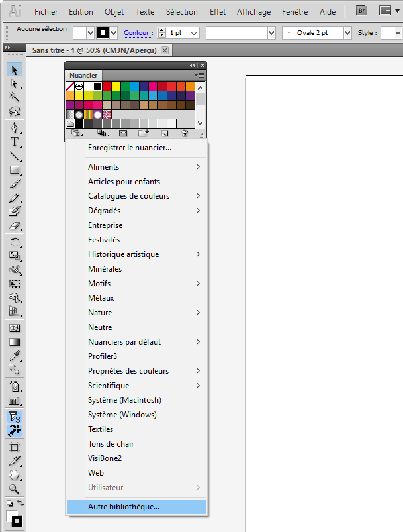The image size is (403, 532).
Task: Click the Show Swatch Kinds menu icon
Action: pyautogui.click(x=103, y=133)
